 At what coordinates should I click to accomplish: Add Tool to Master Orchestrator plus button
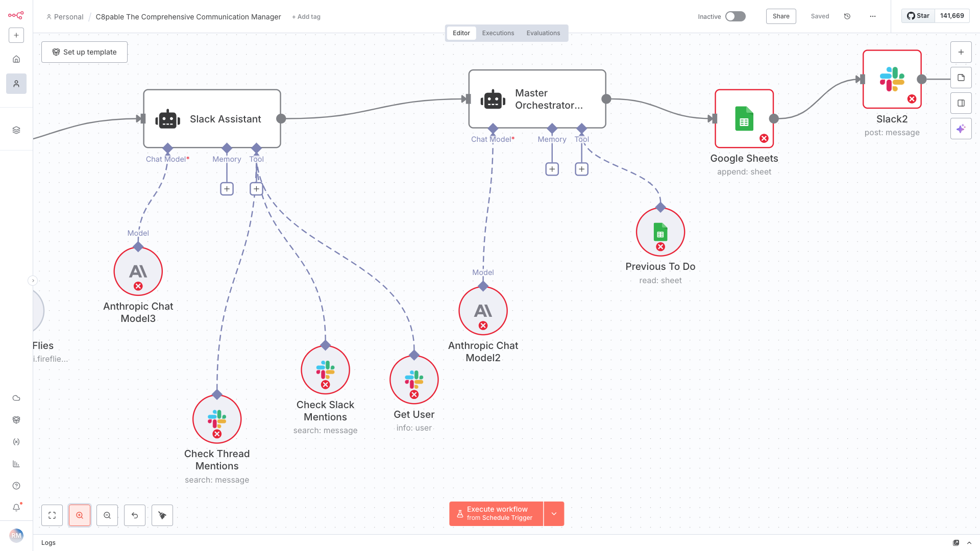click(x=582, y=169)
